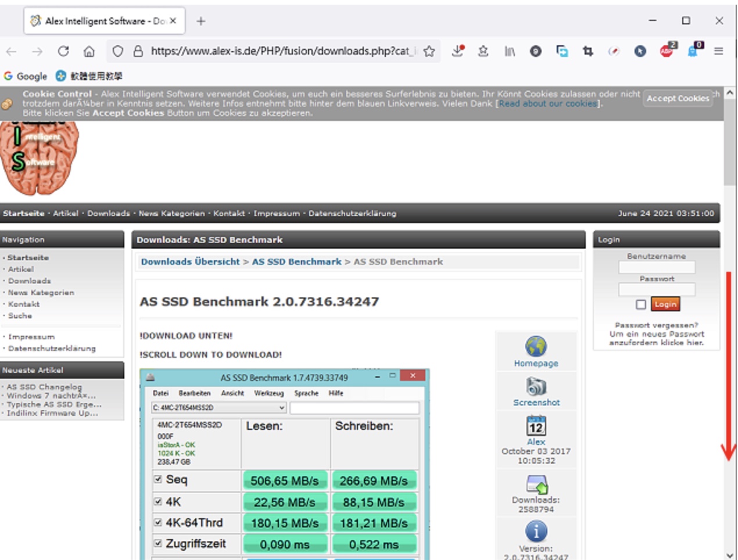The image size is (738, 560).
Task: Click the calendar date icon above Alex
Action: click(536, 426)
